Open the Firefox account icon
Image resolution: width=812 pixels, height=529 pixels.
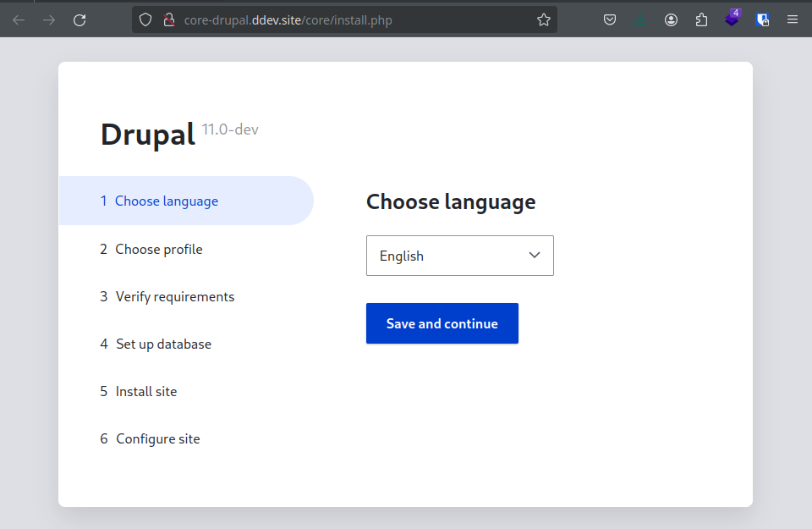coord(671,19)
